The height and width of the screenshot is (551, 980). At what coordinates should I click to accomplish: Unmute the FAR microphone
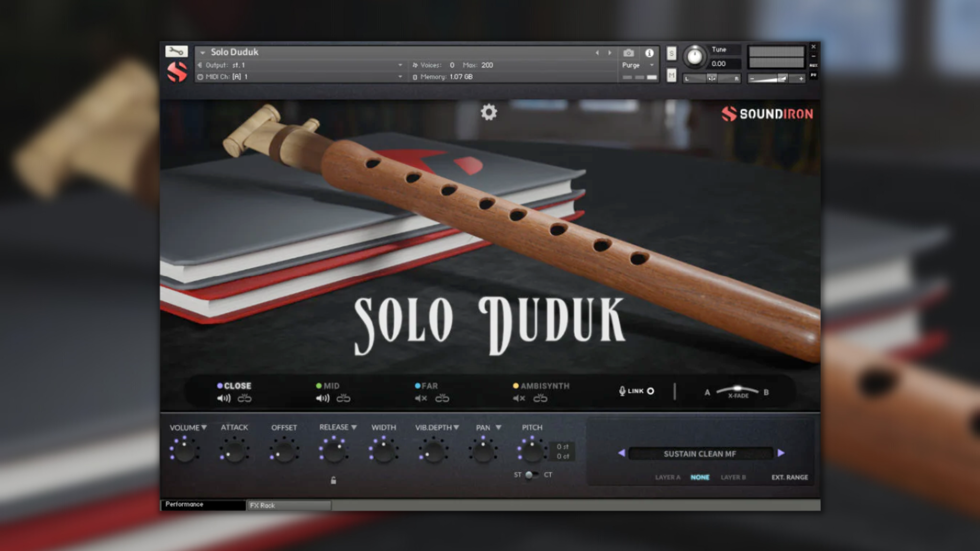421,398
